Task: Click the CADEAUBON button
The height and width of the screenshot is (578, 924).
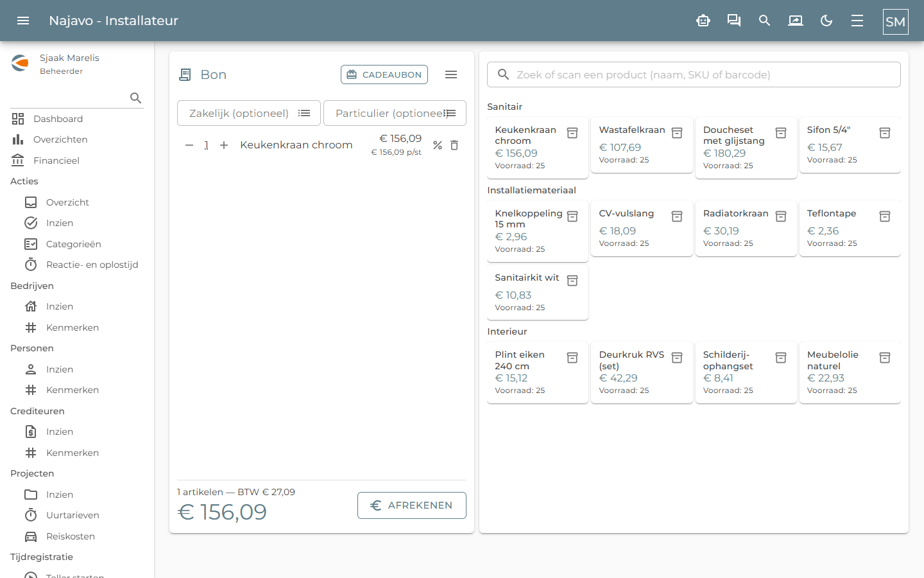Action: click(x=384, y=74)
